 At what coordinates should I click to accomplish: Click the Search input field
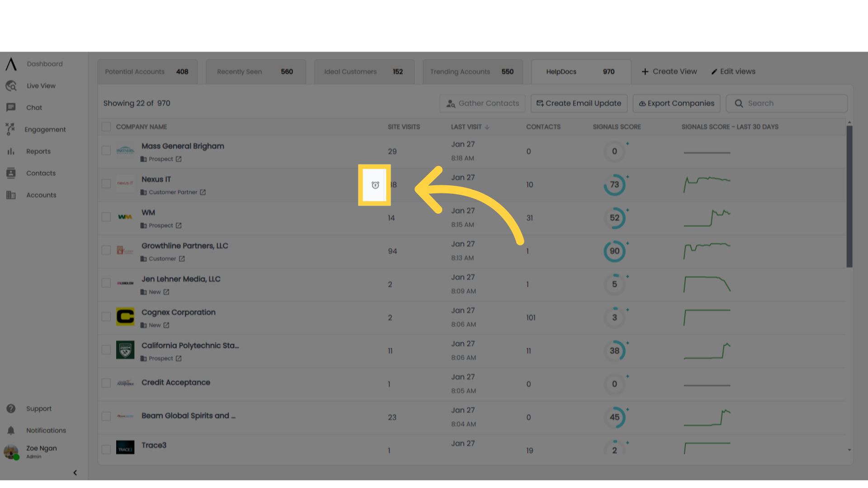[x=788, y=103]
